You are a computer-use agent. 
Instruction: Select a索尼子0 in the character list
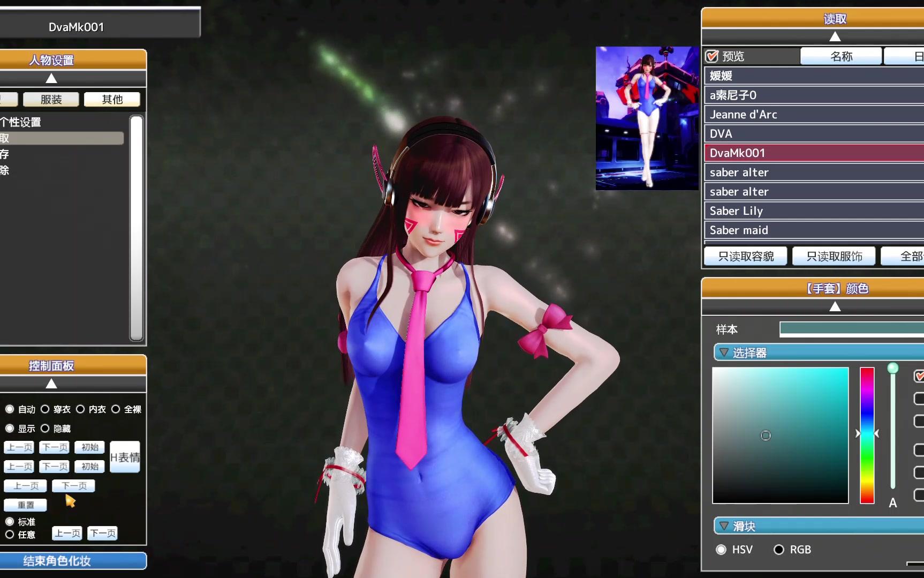click(814, 95)
